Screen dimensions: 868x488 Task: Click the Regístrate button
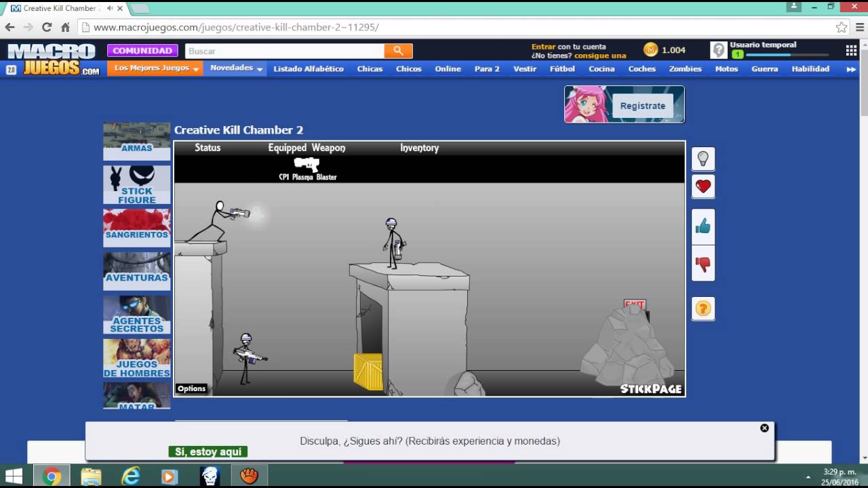(643, 106)
